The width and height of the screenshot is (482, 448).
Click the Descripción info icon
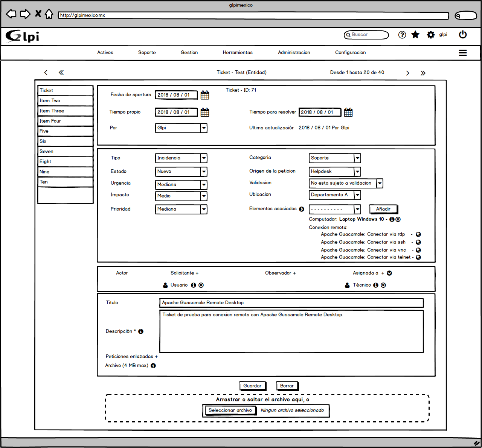coord(141,331)
